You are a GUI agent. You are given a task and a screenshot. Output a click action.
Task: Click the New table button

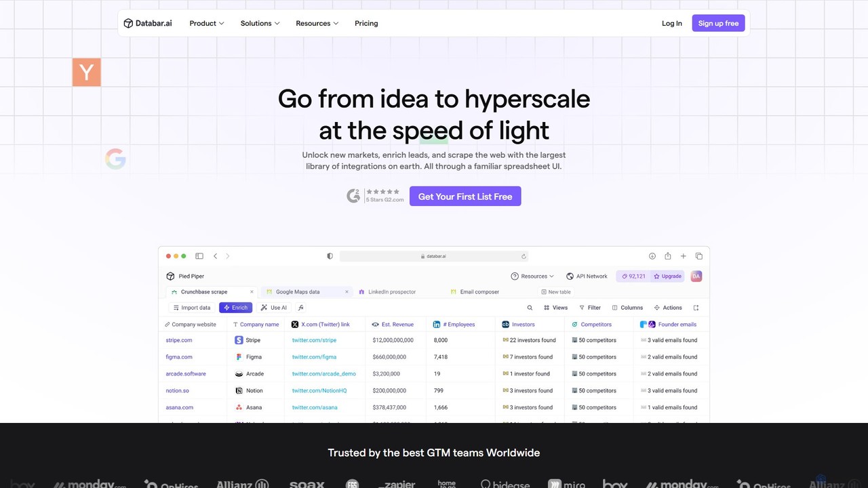click(556, 292)
